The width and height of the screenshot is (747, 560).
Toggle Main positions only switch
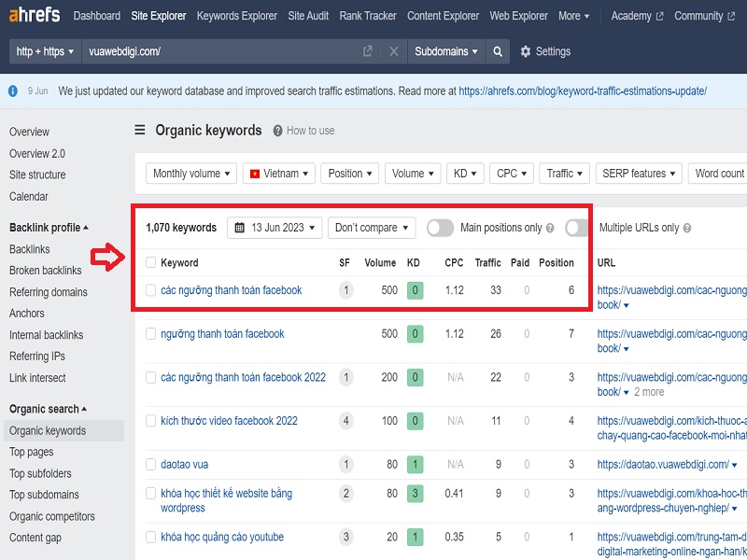point(440,228)
